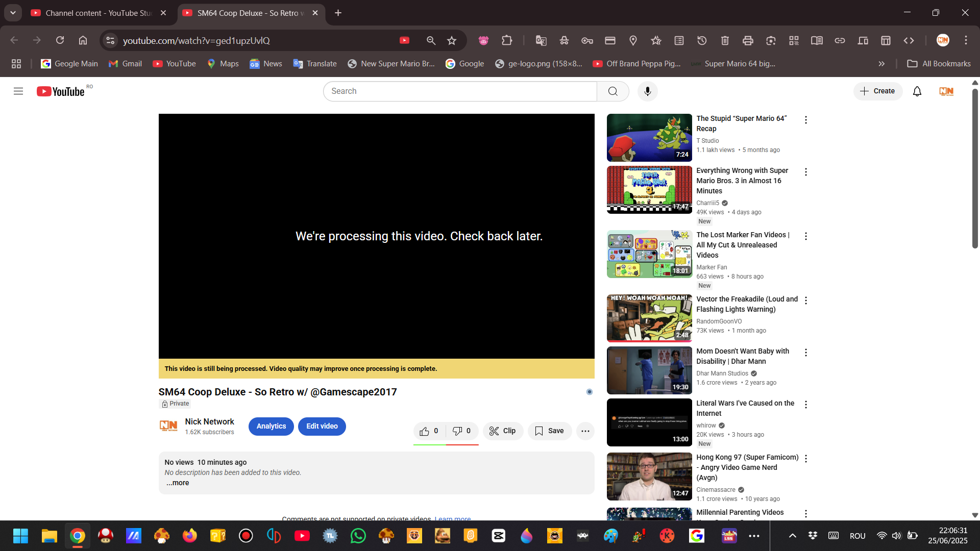Reload the current page
The width and height of the screenshot is (980, 551).
[60, 40]
